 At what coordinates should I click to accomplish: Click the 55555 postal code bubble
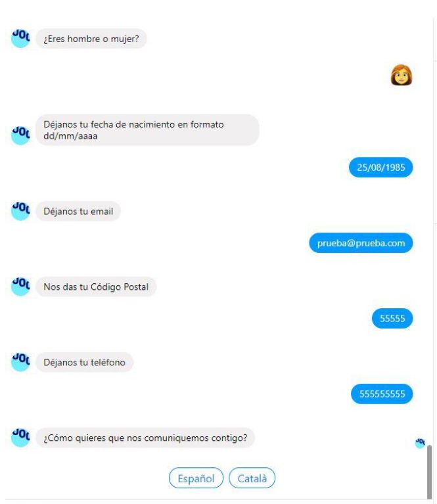coord(392,318)
